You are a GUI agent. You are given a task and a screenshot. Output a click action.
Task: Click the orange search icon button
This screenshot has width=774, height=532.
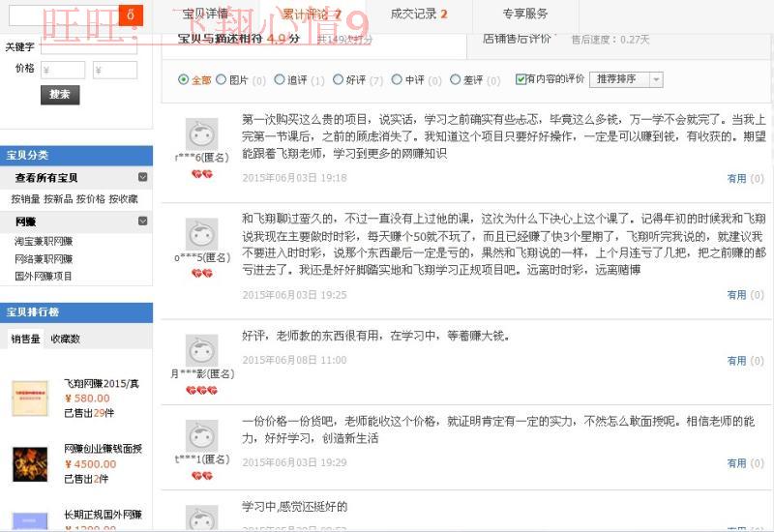pos(131,15)
